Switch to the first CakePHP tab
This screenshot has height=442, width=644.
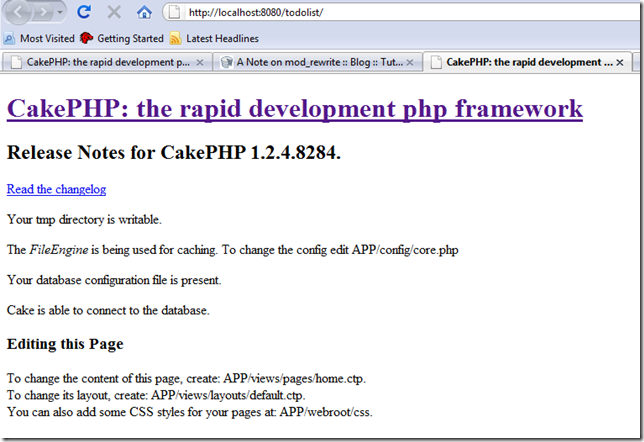point(107,62)
